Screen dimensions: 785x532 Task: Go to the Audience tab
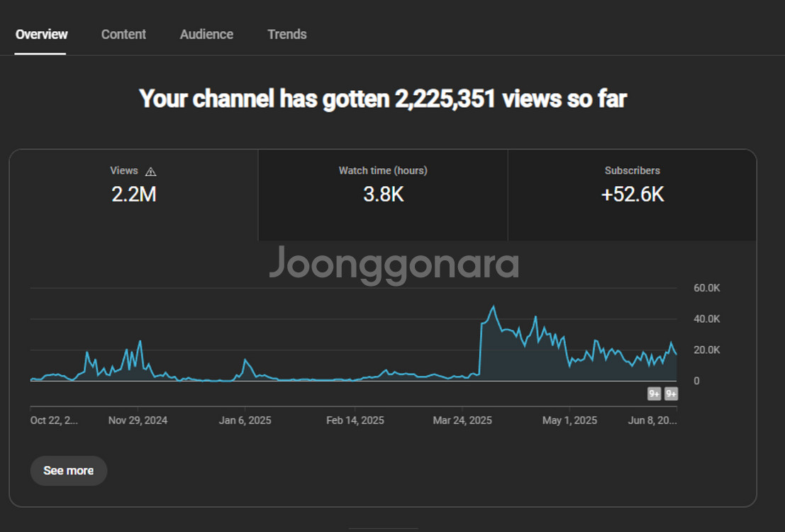click(x=206, y=34)
